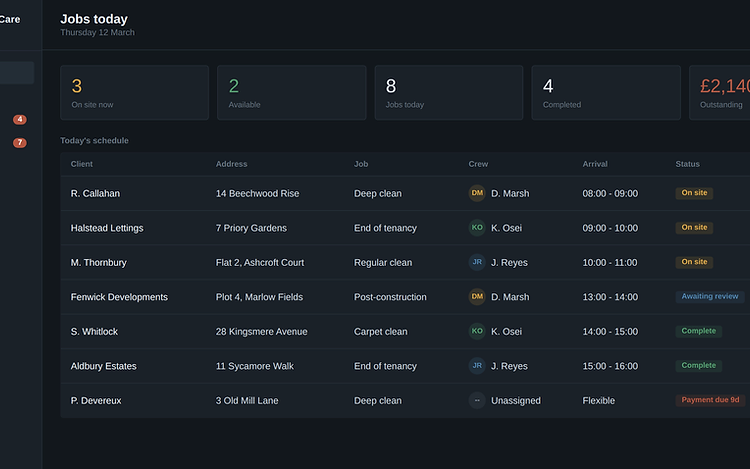The image size is (750, 469).
Task: Click Post-construction job type
Action: 390,297
